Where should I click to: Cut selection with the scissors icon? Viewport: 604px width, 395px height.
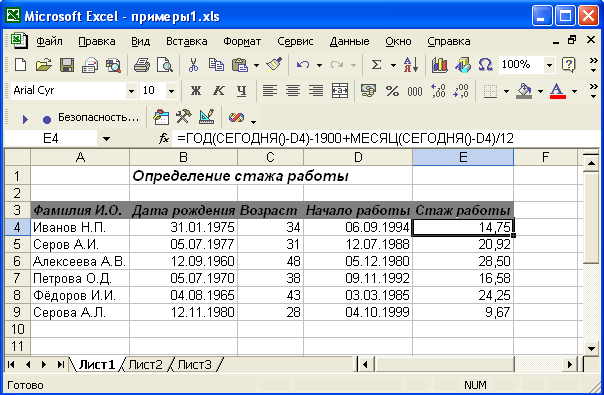[x=193, y=65]
